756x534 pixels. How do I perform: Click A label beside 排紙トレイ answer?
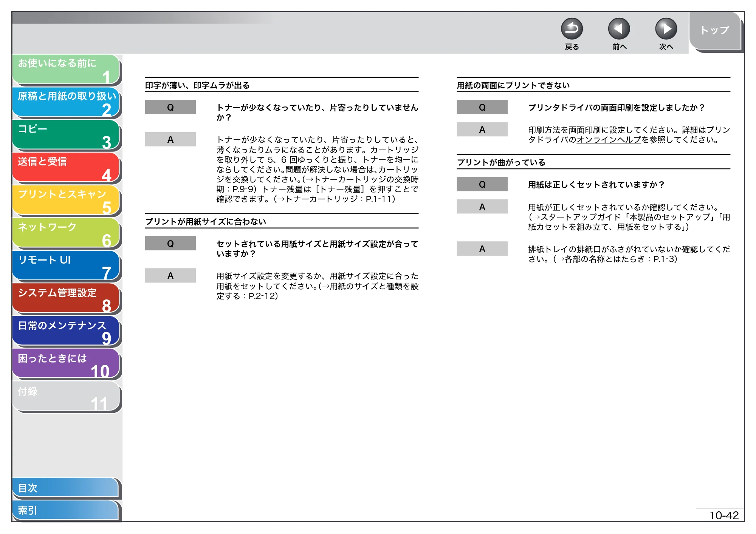tap(482, 249)
